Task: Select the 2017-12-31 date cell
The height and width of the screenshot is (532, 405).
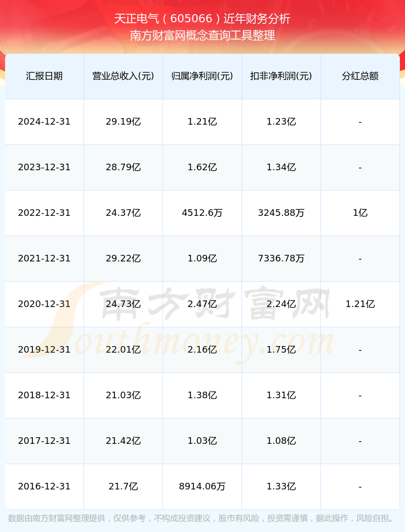Action: click(x=45, y=441)
